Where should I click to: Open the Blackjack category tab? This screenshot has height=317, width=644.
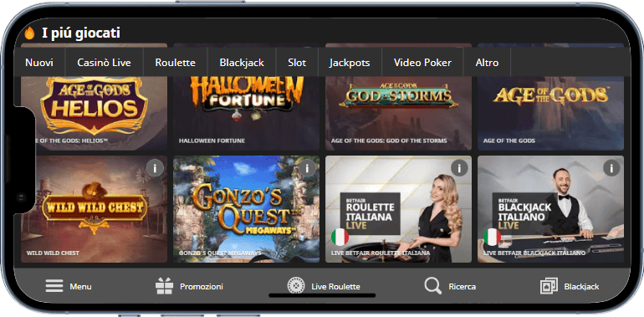242,63
